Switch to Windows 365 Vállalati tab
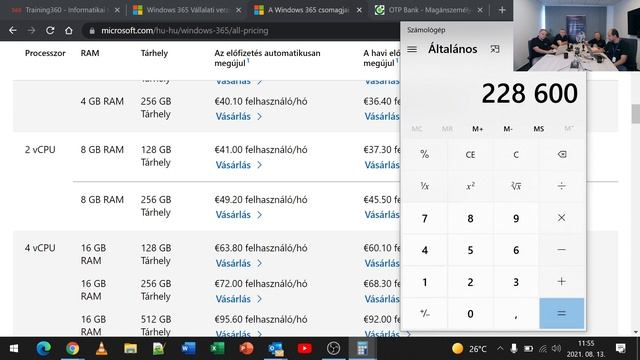Image resolution: width=640 pixels, height=360 pixels. click(186, 10)
